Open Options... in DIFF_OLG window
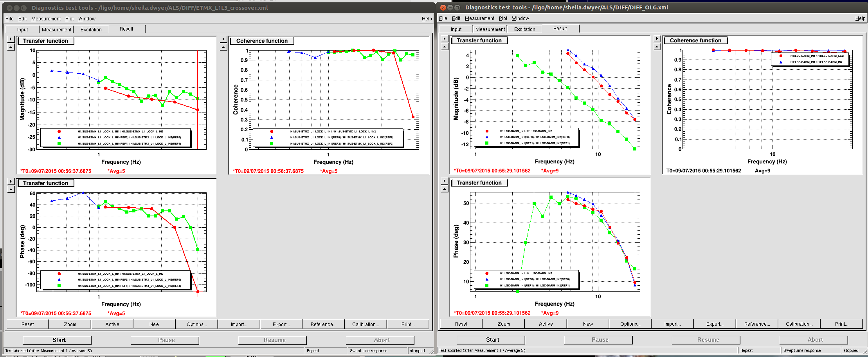Viewport: 868px width, 357px height. pyautogui.click(x=630, y=324)
